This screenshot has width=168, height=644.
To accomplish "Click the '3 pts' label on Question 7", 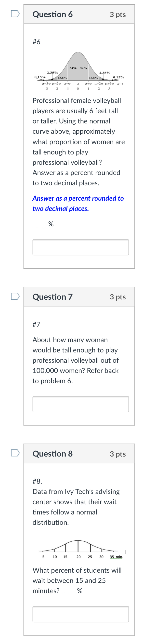I will [x=118, y=297].
